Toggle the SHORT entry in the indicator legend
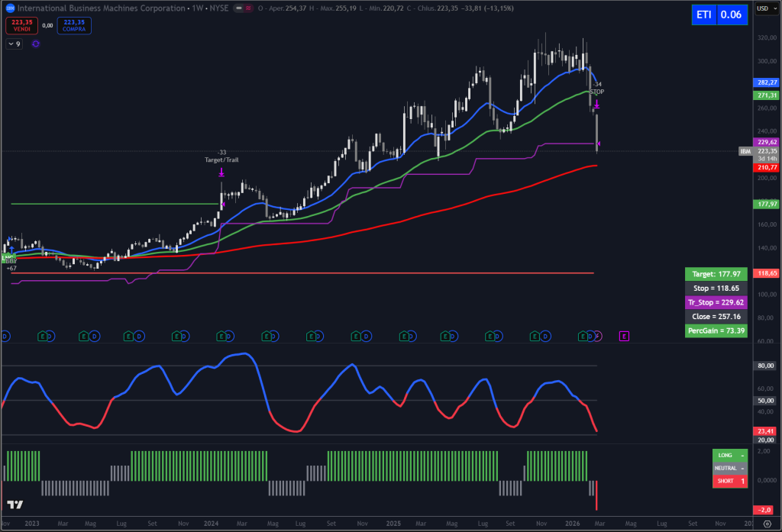The width and height of the screenshot is (782, 532). point(727,481)
